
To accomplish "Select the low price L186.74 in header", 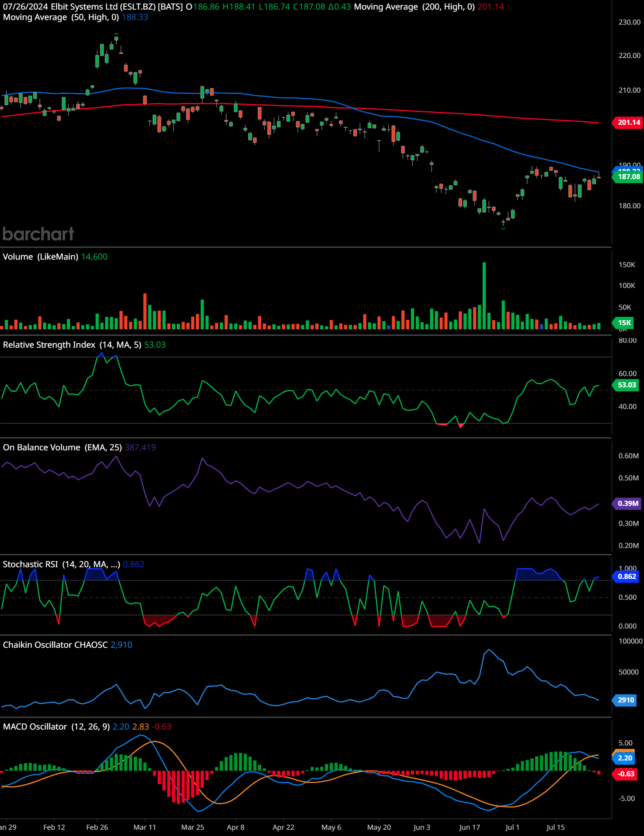I will point(274,7).
